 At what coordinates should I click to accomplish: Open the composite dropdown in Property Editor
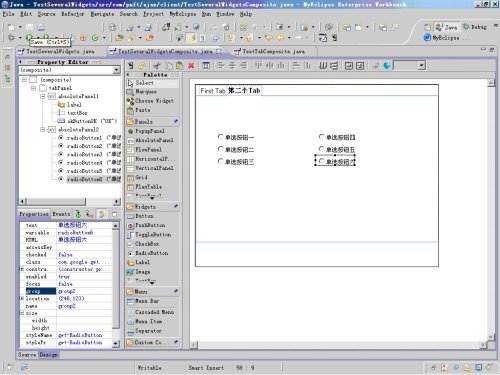[116, 70]
